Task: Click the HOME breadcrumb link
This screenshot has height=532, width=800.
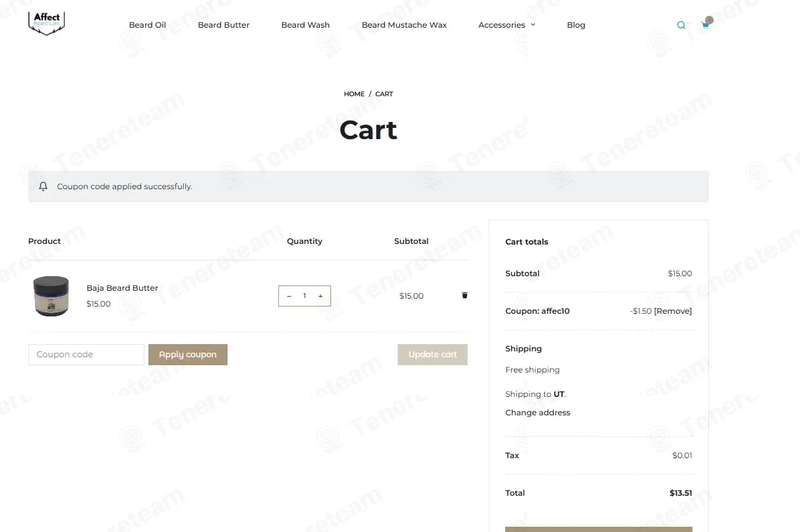Action: pos(354,94)
